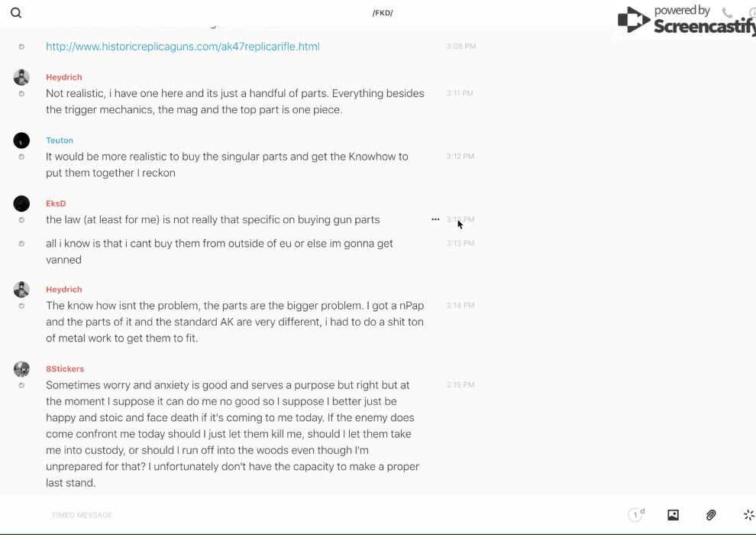Click the Teuton sender name

click(60, 141)
